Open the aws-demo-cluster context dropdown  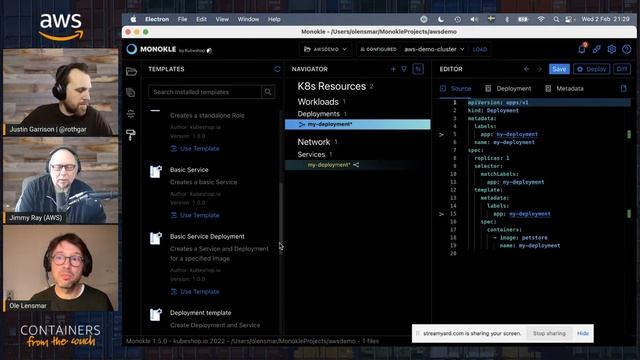[434, 49]
